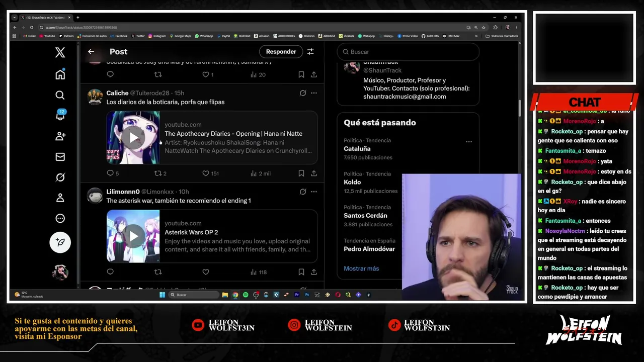The height and width of the screenshot is (362, 644).
Task: Share Caliche's post
Action: (x=313, y=173)
